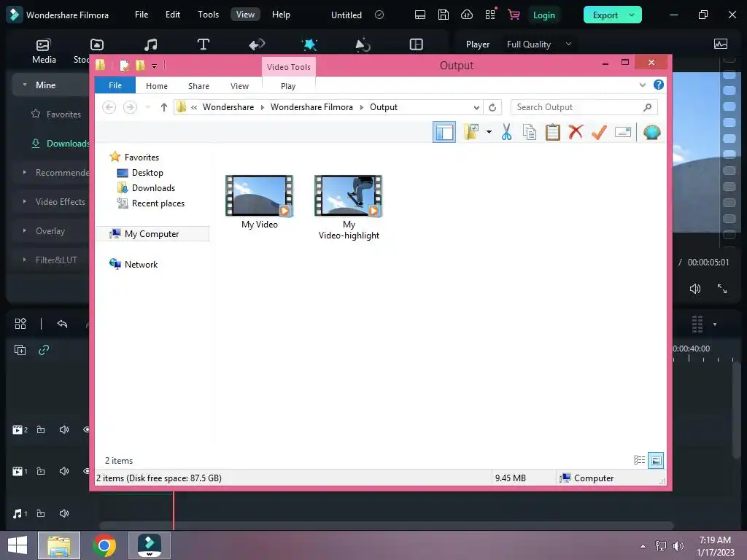Switch Explorer to large icons view
This screenshot has height=560, width=747.
(x=656, y=460)
